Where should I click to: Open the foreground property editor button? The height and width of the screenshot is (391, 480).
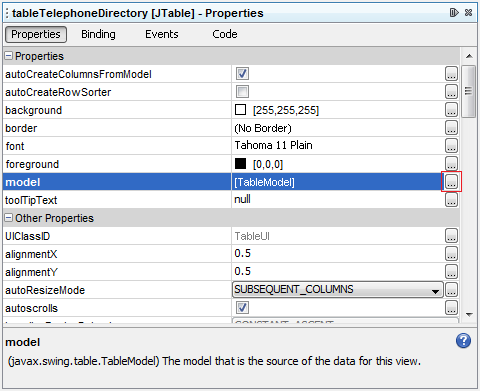tap(451, 164)
